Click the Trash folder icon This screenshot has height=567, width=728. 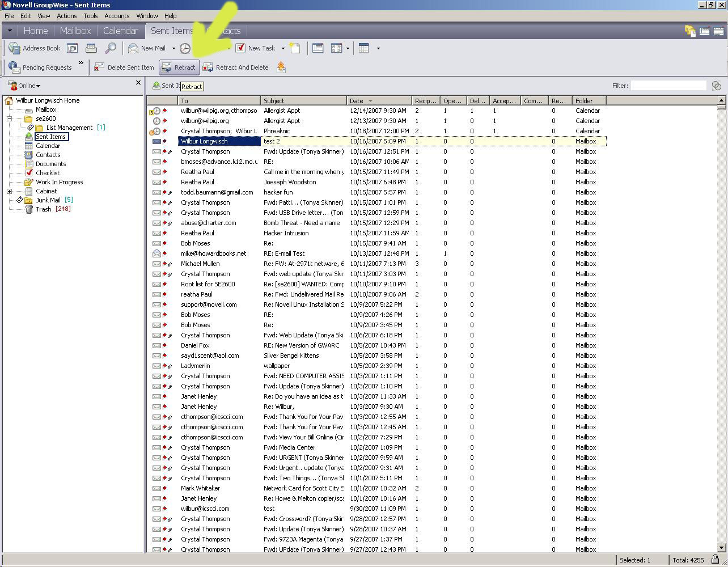coord(29,209)
